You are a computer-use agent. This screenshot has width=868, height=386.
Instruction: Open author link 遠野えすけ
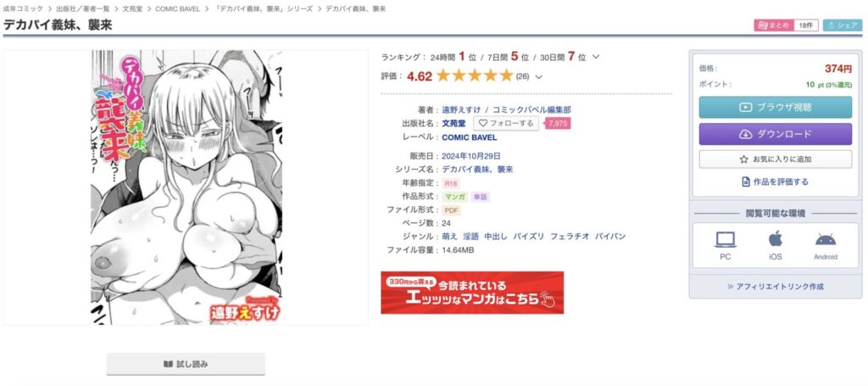(x=461, y=109)
